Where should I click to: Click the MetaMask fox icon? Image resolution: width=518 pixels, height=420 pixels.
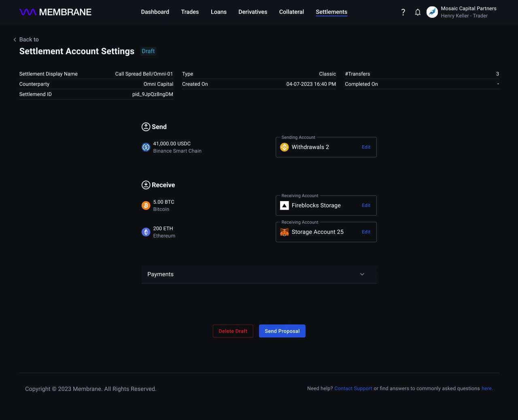[284, 232]
